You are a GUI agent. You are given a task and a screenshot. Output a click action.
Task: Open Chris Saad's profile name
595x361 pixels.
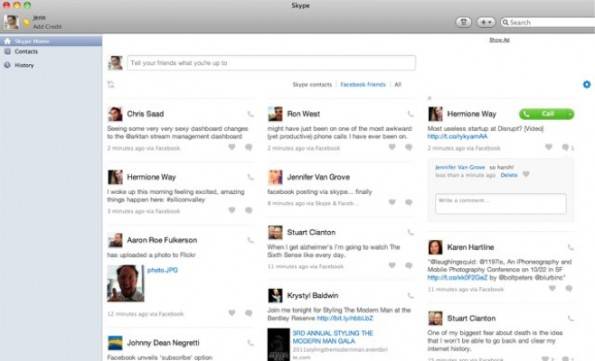145,114
